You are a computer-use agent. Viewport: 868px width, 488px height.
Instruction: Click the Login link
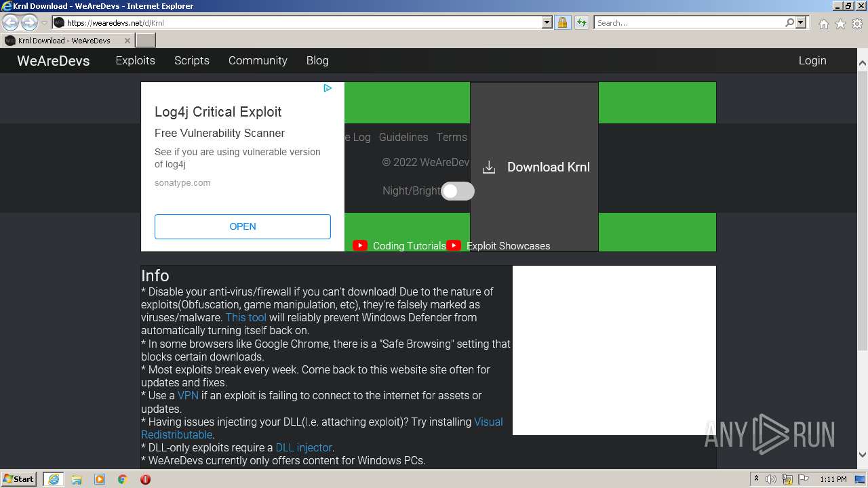point(812,60)
